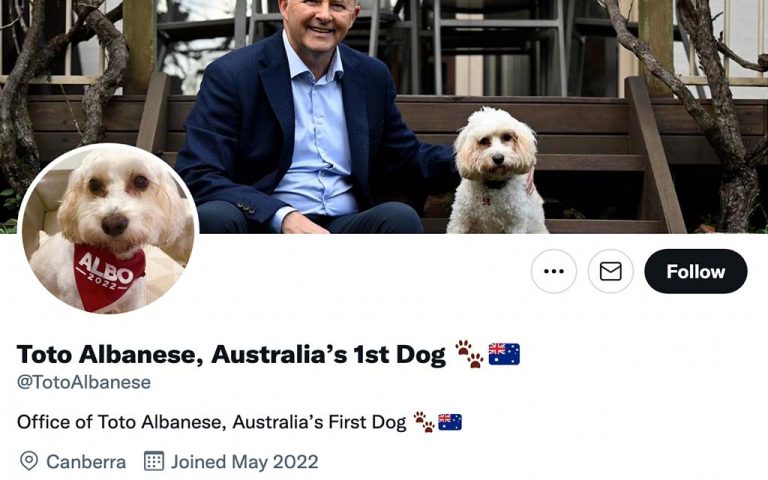Click the location pin icon
Viewport: 768px width, 480px height.
(29, 461)
